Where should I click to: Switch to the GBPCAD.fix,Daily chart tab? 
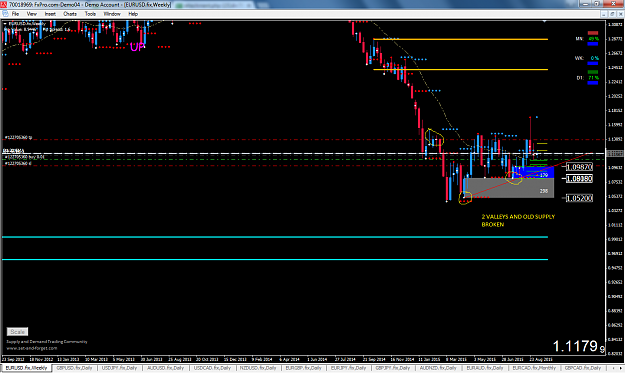(583, 368)
